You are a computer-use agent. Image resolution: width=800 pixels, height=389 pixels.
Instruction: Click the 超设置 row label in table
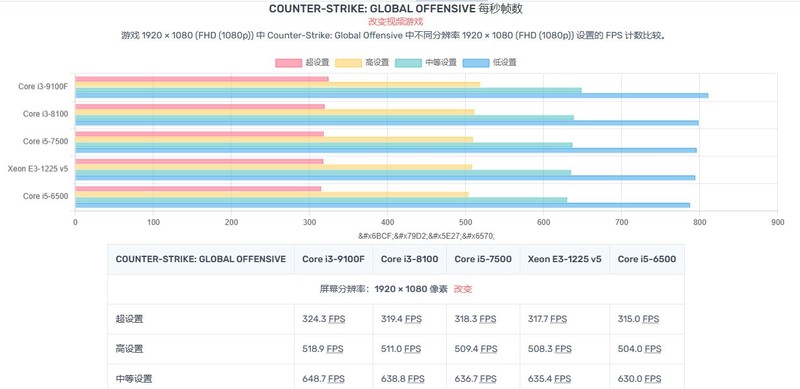point(130,319)
